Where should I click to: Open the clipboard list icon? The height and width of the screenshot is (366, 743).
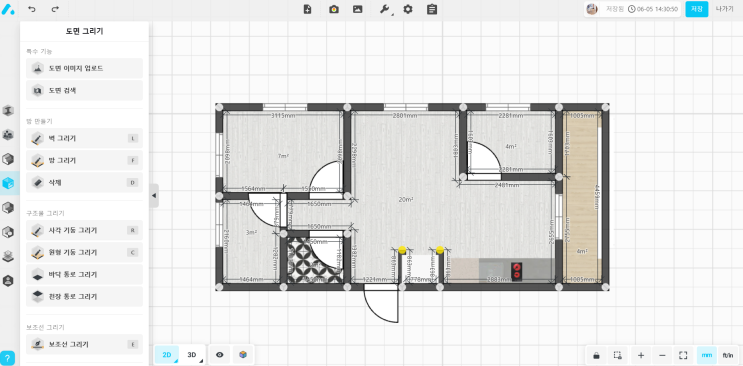[432, 9]
